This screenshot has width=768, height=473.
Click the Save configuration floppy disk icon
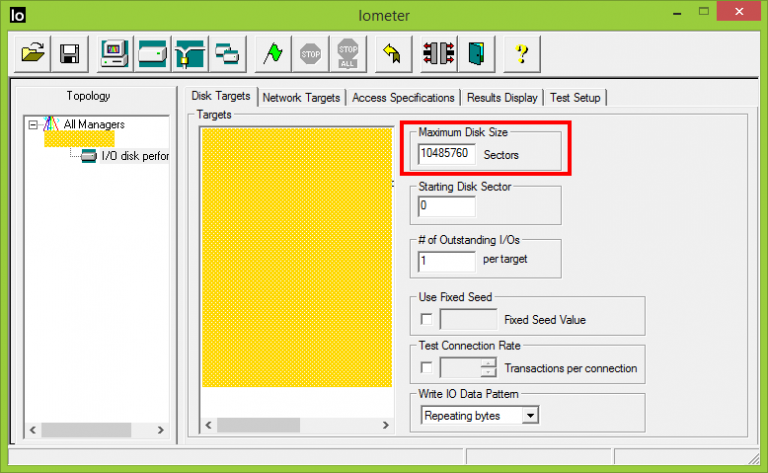click(x=69, y=54)
